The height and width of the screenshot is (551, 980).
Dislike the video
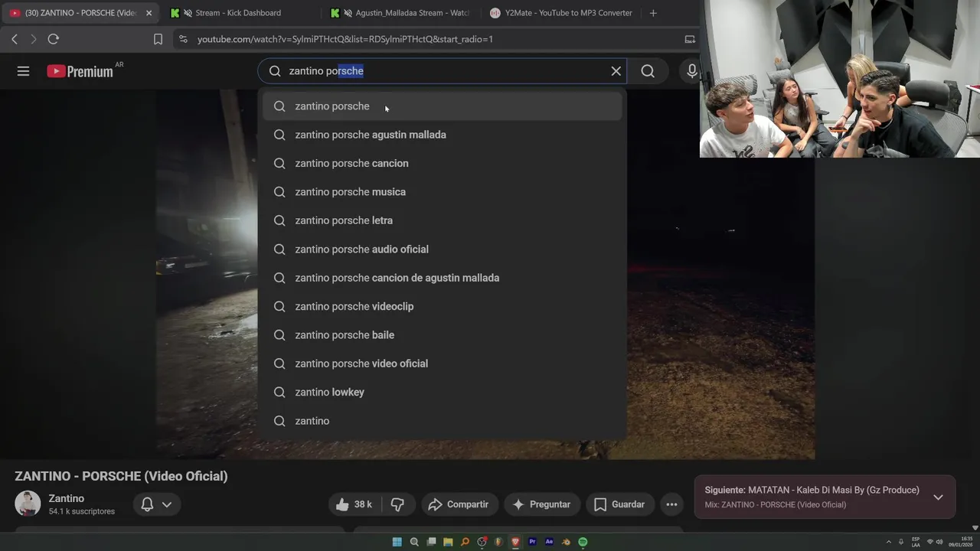tap(397, 504)
